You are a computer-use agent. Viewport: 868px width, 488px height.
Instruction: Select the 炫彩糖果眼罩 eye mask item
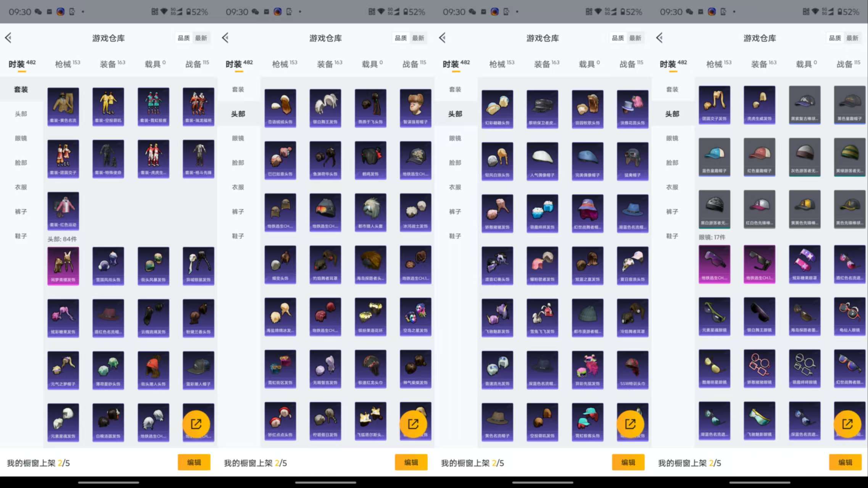tap(804, 264)
